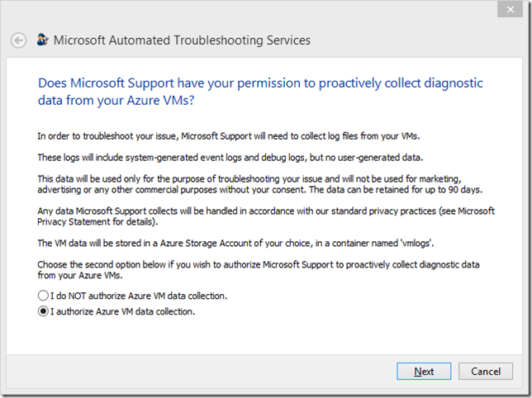
Task: Click the back arrow icon
Action: click(x=18, y=40)
